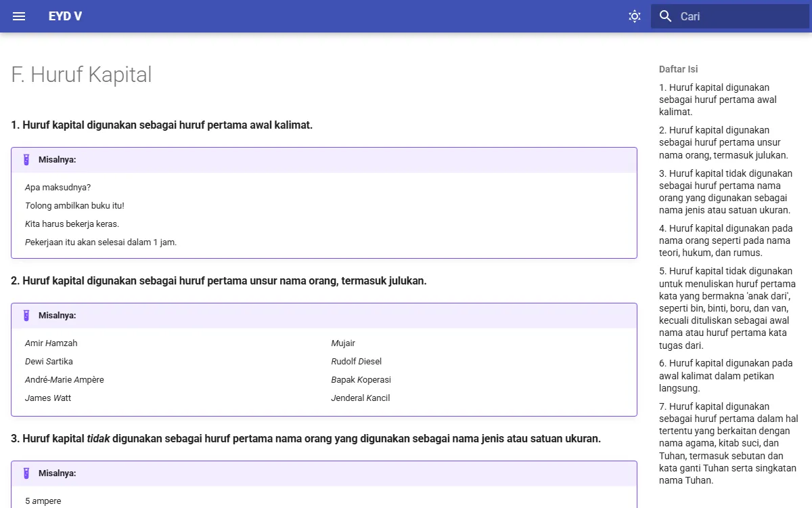Image resolution: width=812 pixels, height=508 pixels.
Task: Click the name Amir Hamzah
Action: (x=51, y=343)
